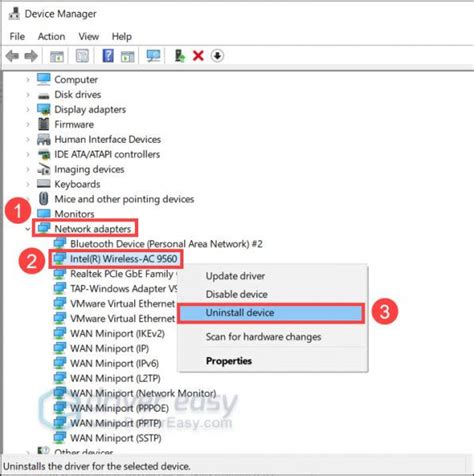
Task: Select Bluetooth Device (Personal Area Network) #2
Action: [x=166, y=244]
